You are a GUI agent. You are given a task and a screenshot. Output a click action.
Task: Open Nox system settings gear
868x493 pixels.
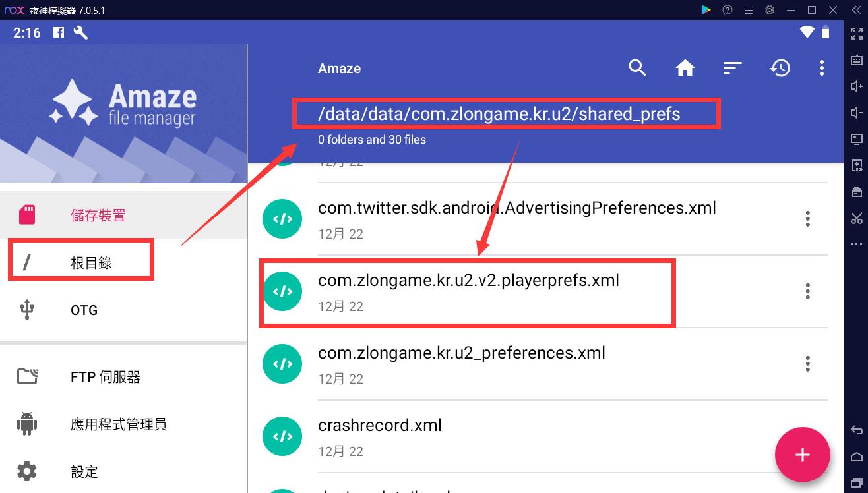click(x=770, y=10)
